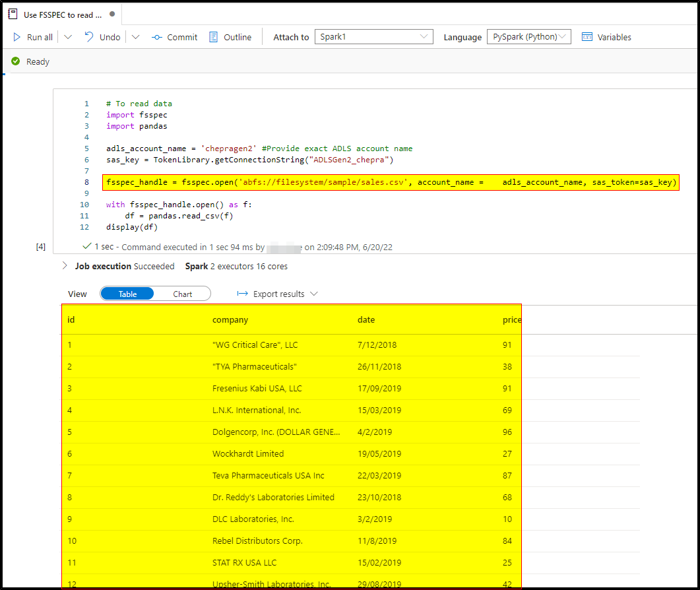Click the sas_key TokenLibrary code line
The image size is (700, 590).
click(x=249, y=160)
